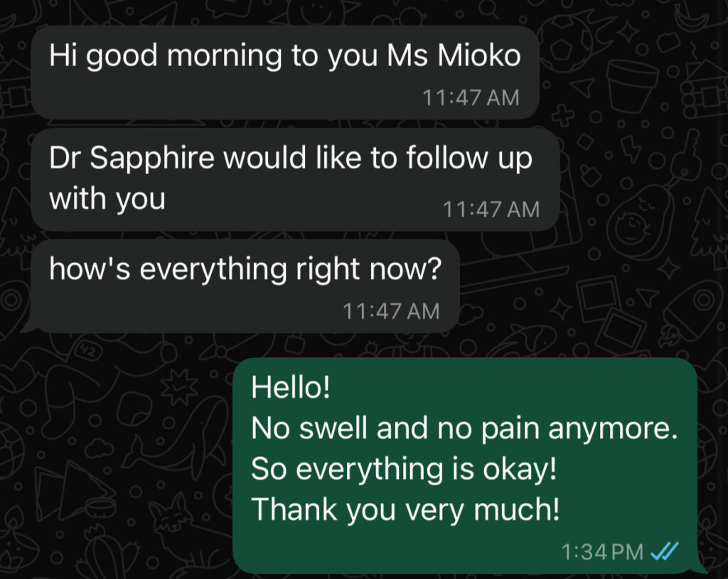
Task: Click the "Thank you very much!" line
Action: pyautogui.click(x=405, y=509)
